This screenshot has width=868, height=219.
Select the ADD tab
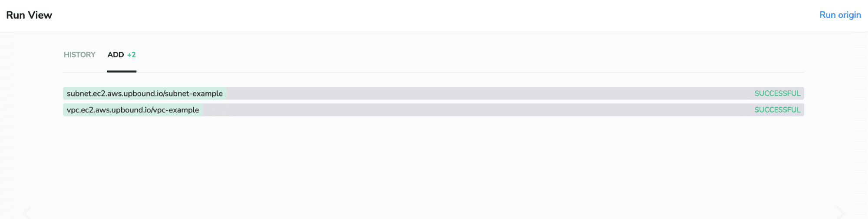point(116,55)
